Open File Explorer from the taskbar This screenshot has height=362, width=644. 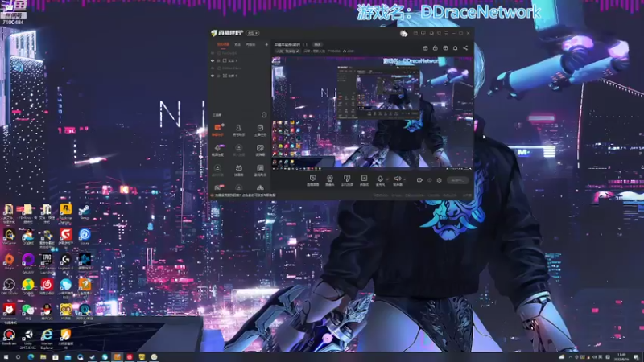click(x=43, y=357)
